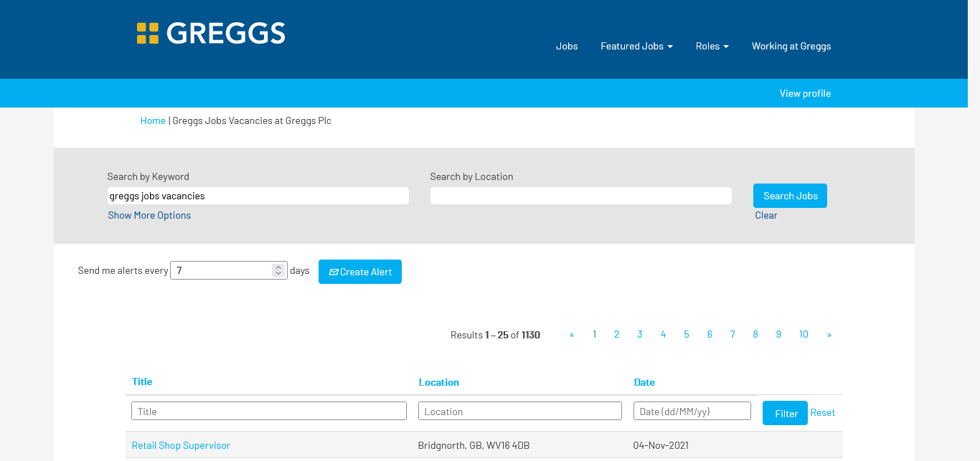Open Retail Shop Supervisor job listing
This screenshot has width=980, height=461.
tap(181, 445)
